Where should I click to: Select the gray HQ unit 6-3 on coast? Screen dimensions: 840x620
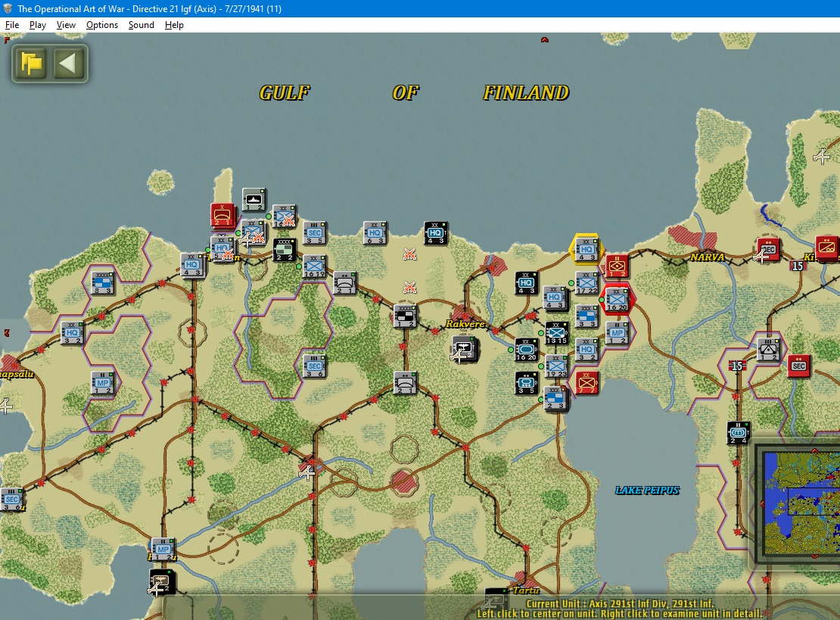pyautogui.click(x=375, y=232)
